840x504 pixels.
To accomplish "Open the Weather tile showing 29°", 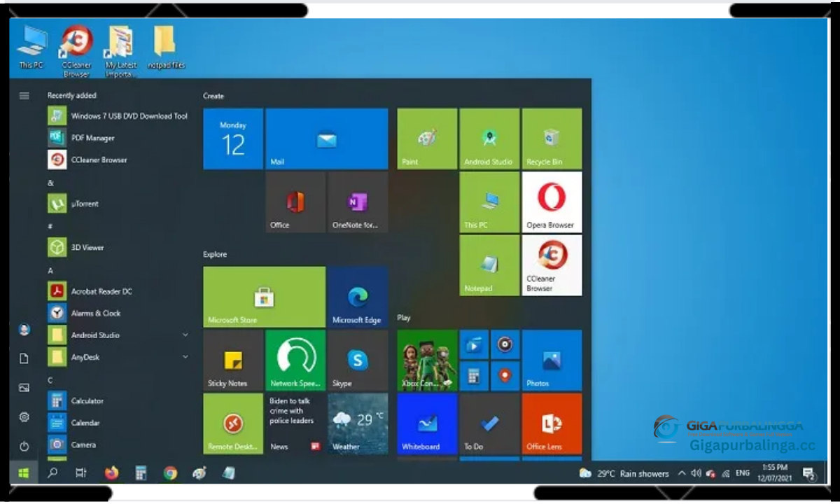I will (x=358, y=423).
